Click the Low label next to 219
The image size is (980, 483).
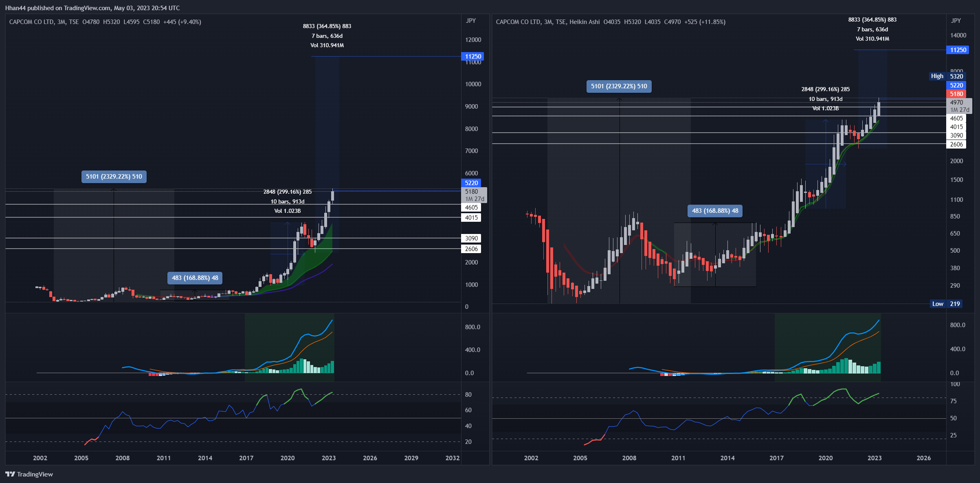click(938, 304)
